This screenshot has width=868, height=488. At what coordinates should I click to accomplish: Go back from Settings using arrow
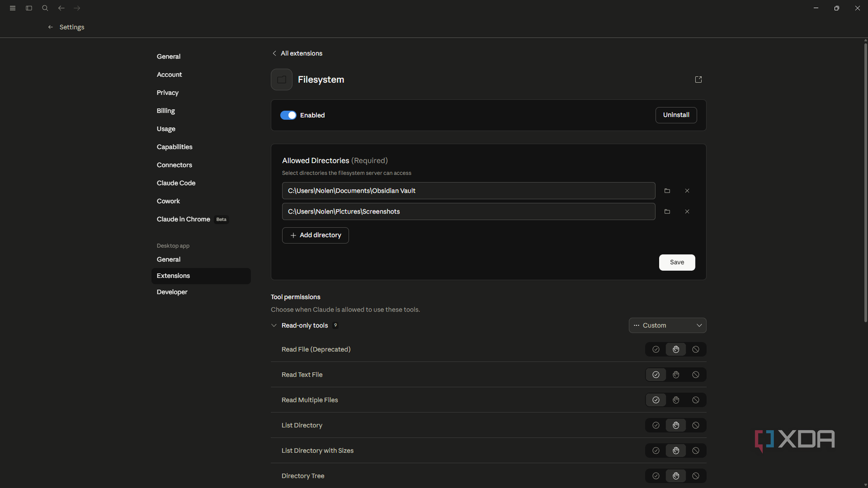(x=51, y=27)
